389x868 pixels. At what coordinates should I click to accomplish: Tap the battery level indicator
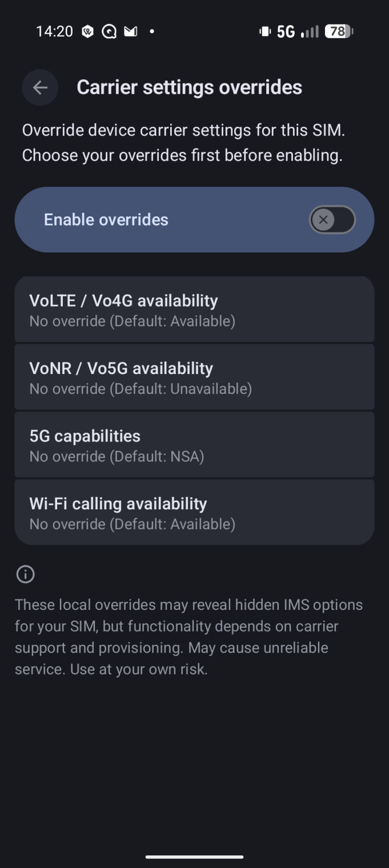339,32
